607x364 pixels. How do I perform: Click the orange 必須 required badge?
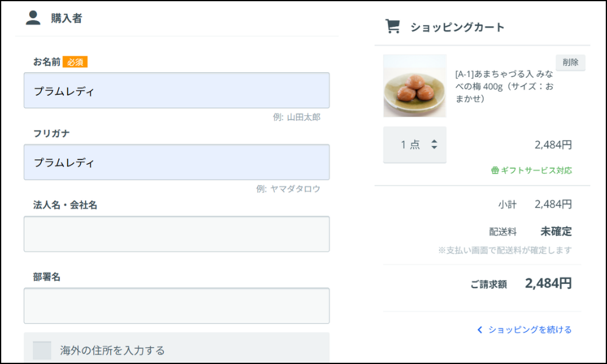(x=75, y=62)
